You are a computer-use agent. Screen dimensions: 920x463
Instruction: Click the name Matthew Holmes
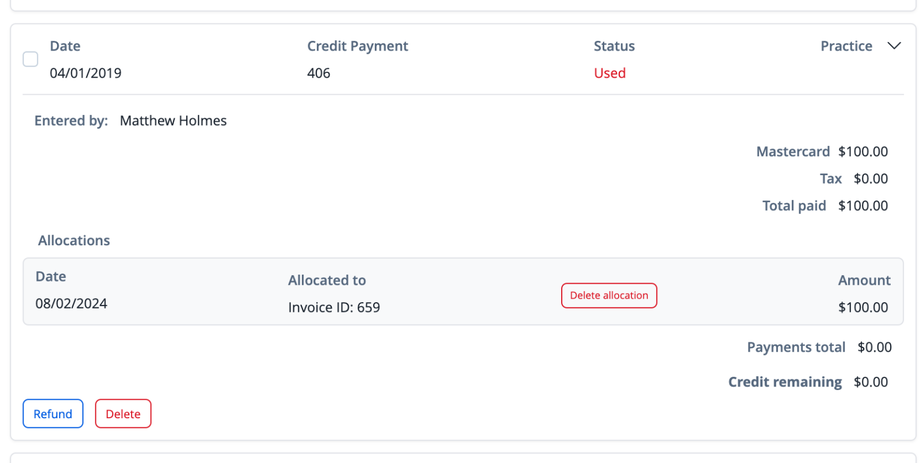coord(173,121)
